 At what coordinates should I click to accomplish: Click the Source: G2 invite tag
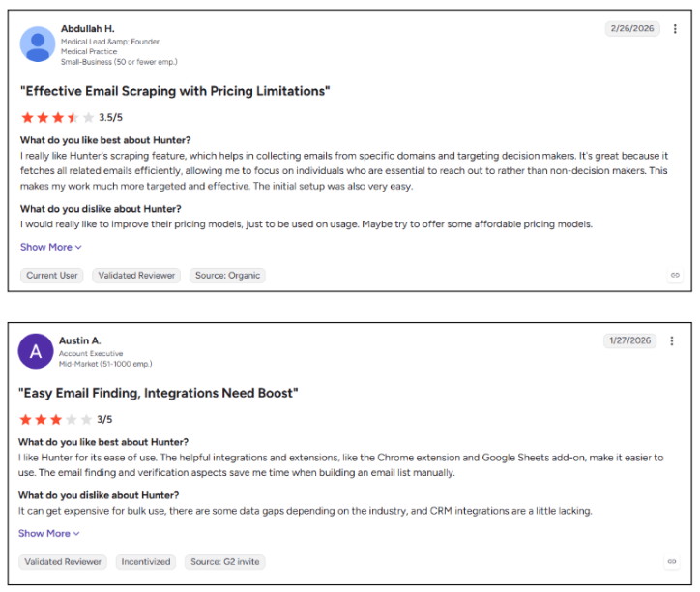point(225,562)
